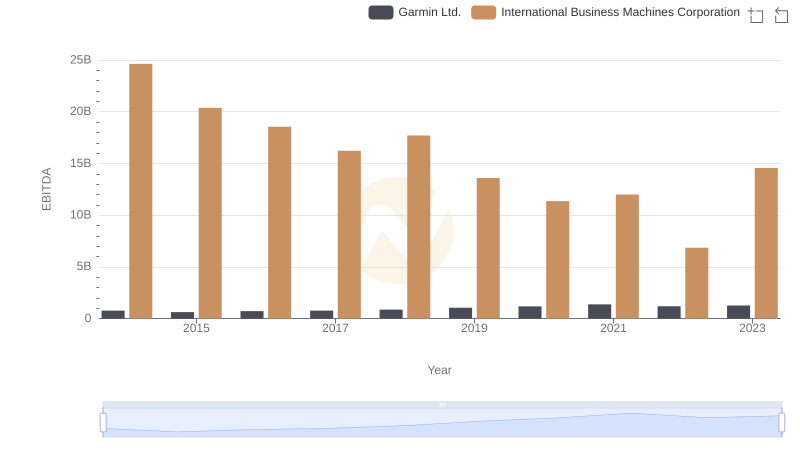The width and height of the screenshot is (800, 461).
Task: Click the 25B y-axis label
Action: coord(81,60)
